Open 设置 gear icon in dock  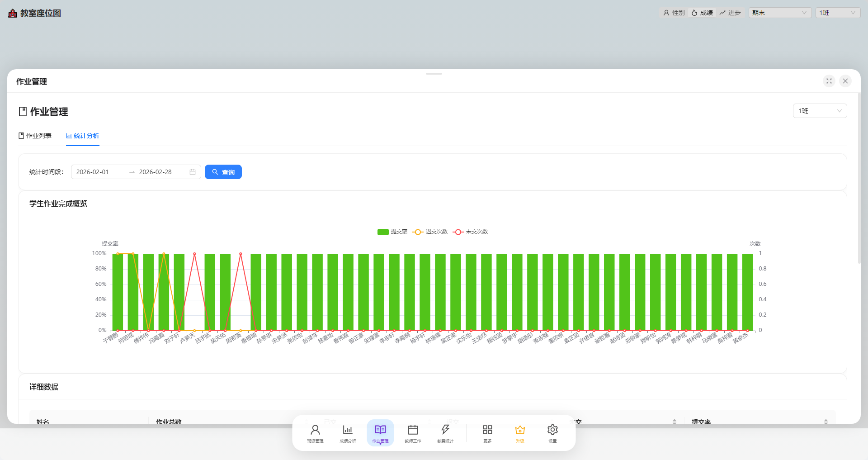(552, 433)
